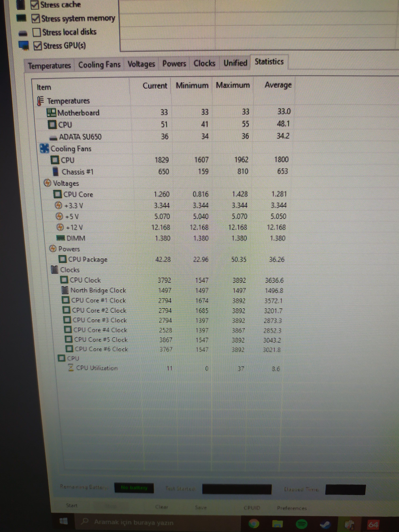
Task: Click the Windows Start button
Action: click(63, 521)
